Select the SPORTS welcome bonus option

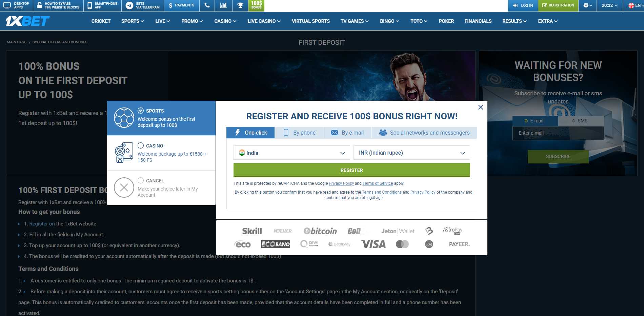coord(161,118)
